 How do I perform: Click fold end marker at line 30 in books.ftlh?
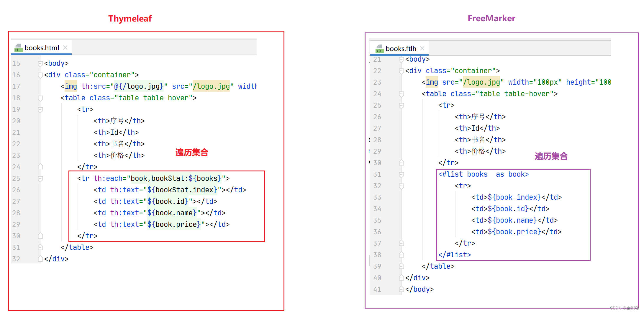(x=401, y=163)
